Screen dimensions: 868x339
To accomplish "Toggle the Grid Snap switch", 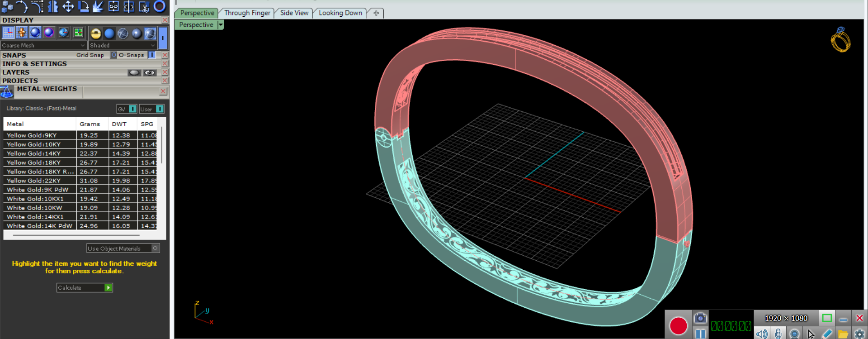I will pyautogui.click(x=114, y=55).
